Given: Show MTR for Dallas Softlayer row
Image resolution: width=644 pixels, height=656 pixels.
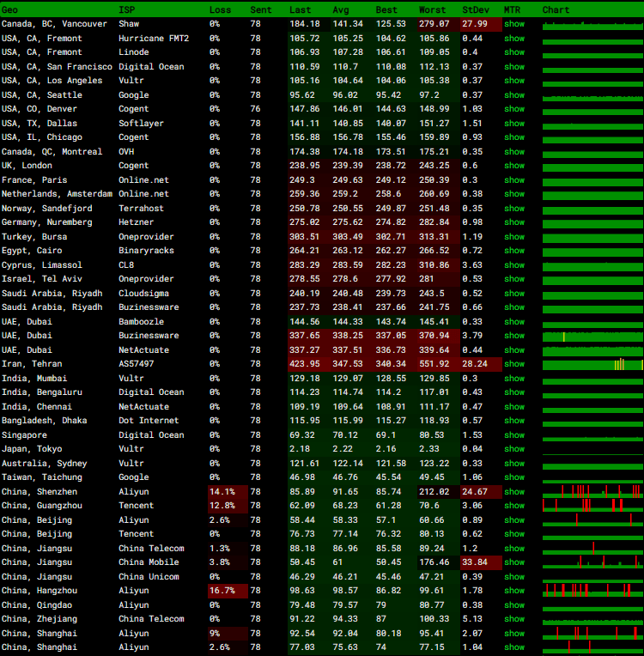Looking at the screenshot, I should point(514,124).
